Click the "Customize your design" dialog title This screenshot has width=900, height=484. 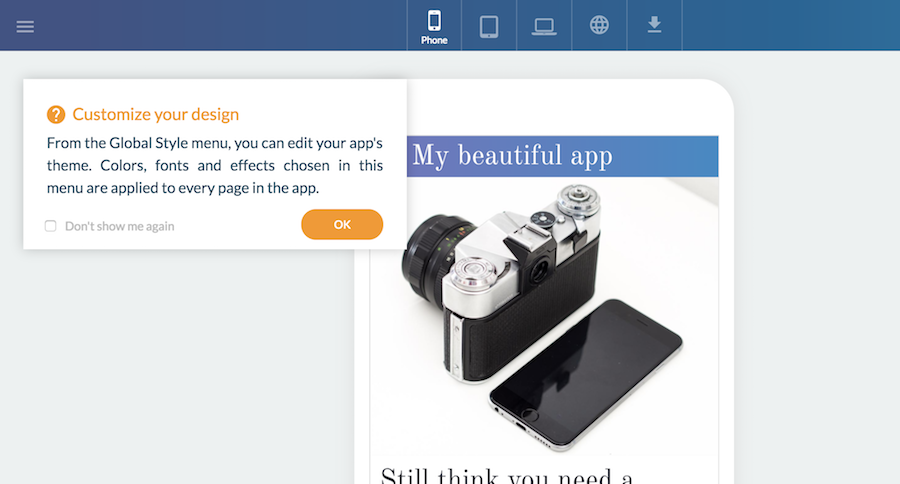155,114
